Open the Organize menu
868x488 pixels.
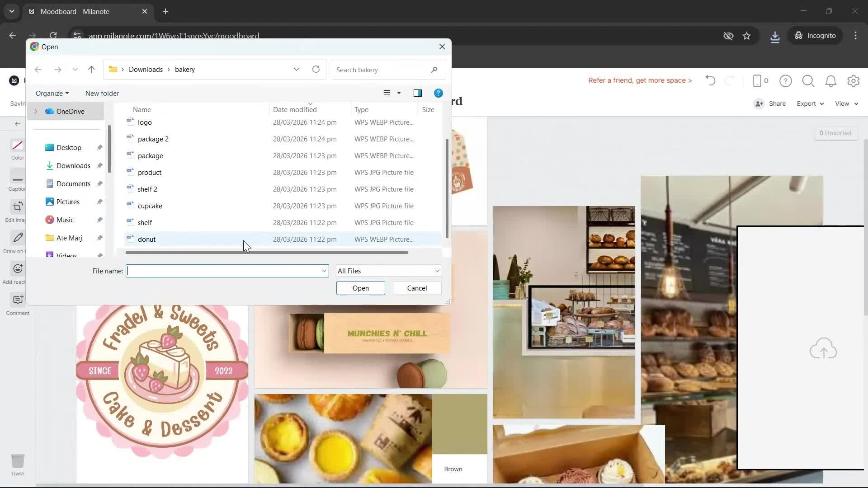(x=52, y=93)
